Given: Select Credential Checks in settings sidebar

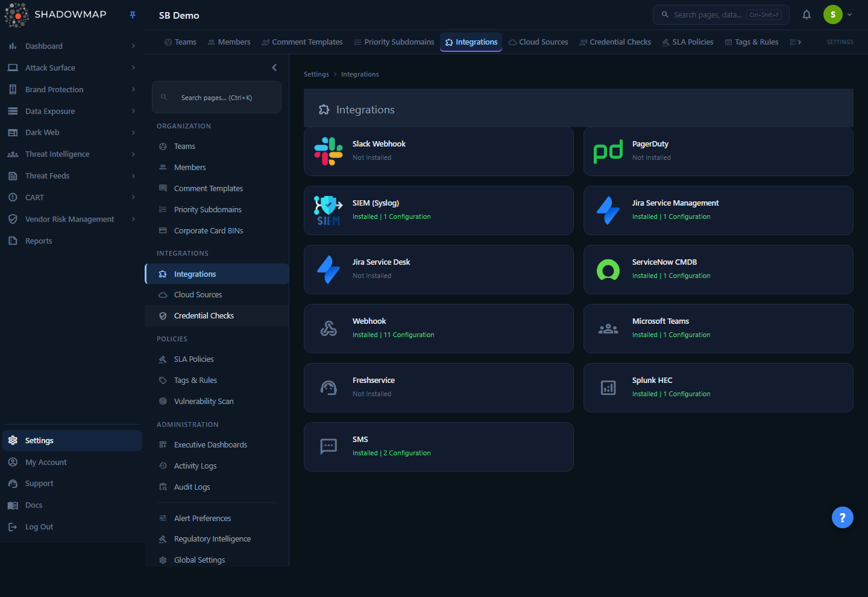Looking at the screenshot, I should 217,316.
